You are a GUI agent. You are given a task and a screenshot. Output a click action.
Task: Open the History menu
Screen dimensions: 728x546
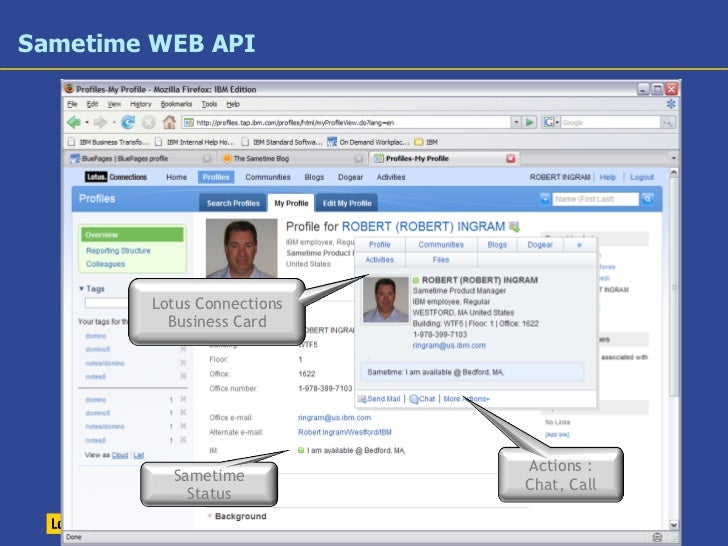pos(141,104)
